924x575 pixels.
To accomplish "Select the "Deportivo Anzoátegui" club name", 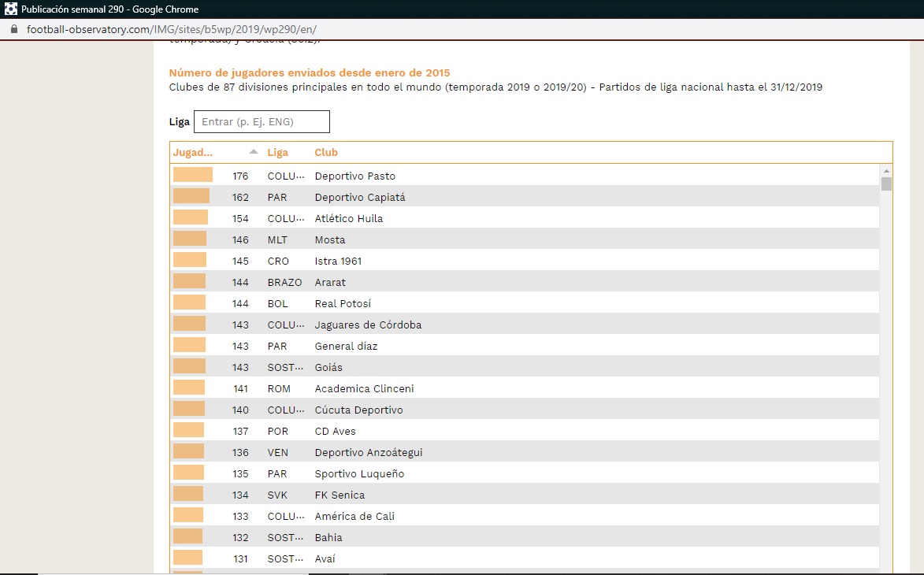I will pos(369,452).
